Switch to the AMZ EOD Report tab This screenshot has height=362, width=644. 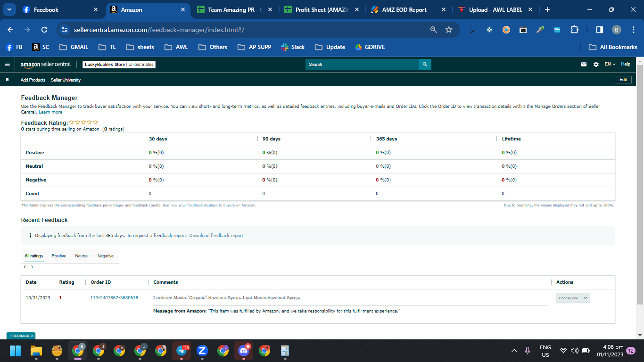(408, 9)
